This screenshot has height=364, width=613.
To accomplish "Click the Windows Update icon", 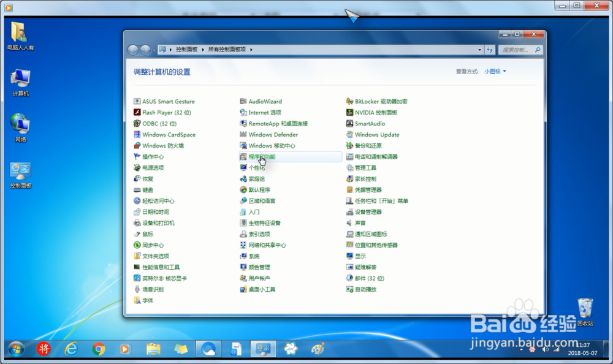I will (x=349, y=134).
